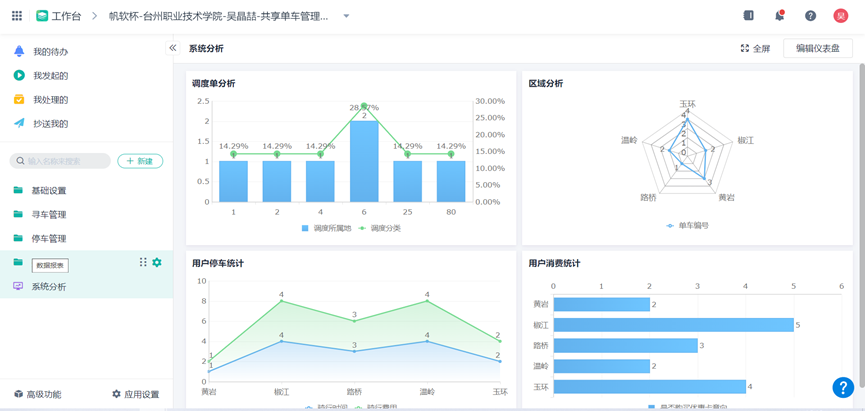Open 我的待办 in sidebar
Viewport: 865px width, 411px height.
pos(50,51)
